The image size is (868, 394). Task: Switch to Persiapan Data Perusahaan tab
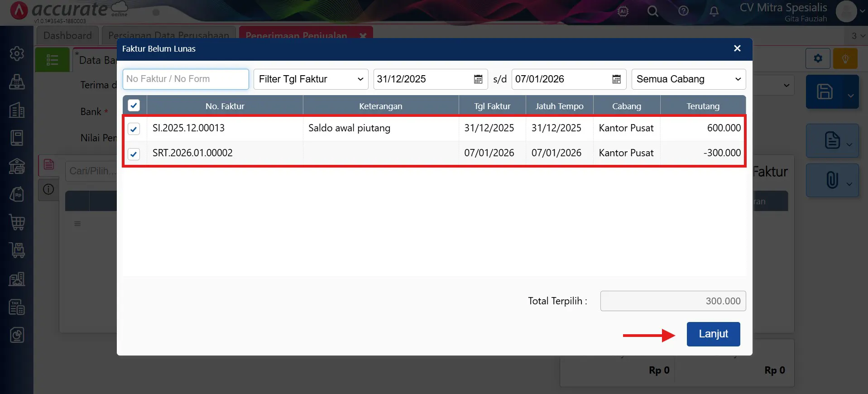click(x=168, y=35)
